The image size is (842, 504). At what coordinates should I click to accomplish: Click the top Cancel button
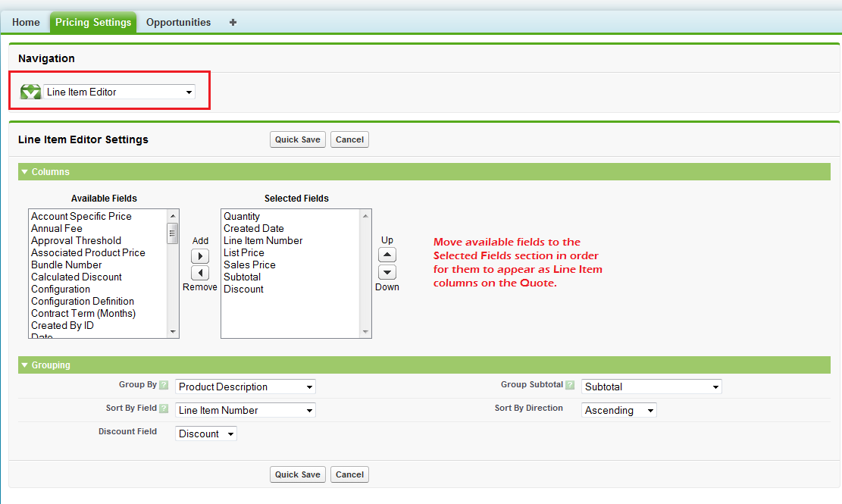[x=349, y=139]
